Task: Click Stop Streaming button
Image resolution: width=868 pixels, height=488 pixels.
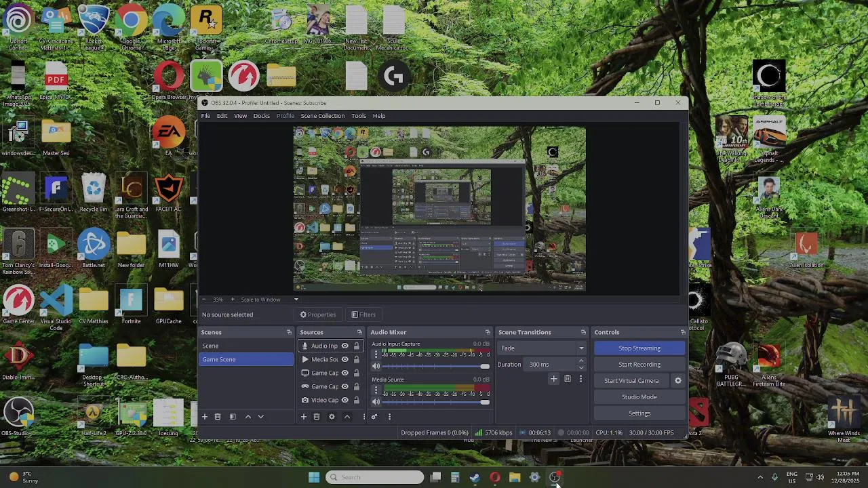Action: point(639,348)
